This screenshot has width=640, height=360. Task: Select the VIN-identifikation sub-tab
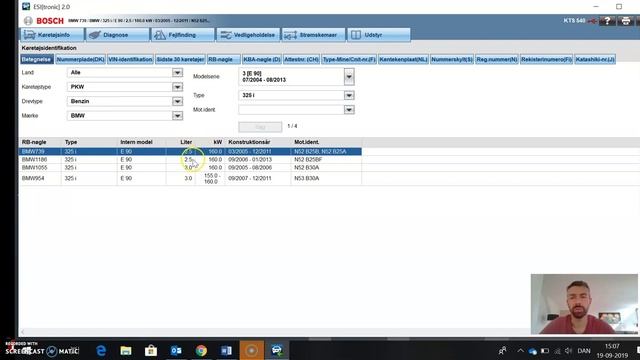130,60
